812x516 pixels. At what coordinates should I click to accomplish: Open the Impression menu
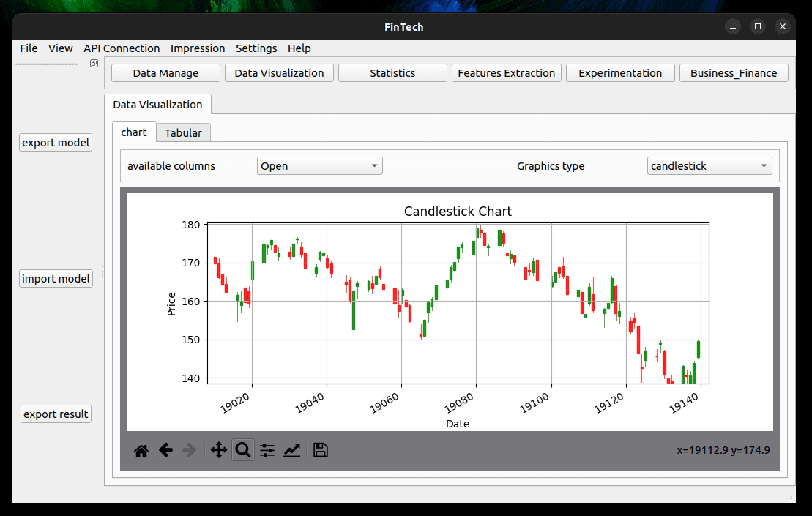tap(198, 48)
